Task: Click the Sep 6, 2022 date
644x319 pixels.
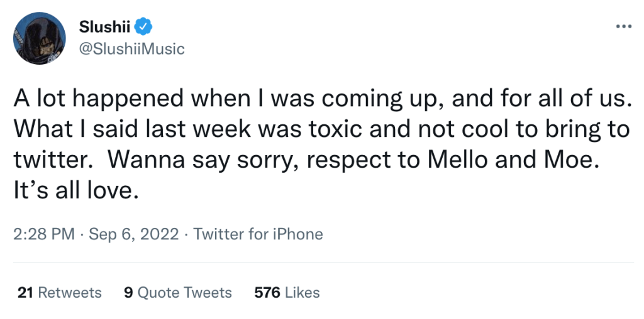Action: (x=134, y=234)
